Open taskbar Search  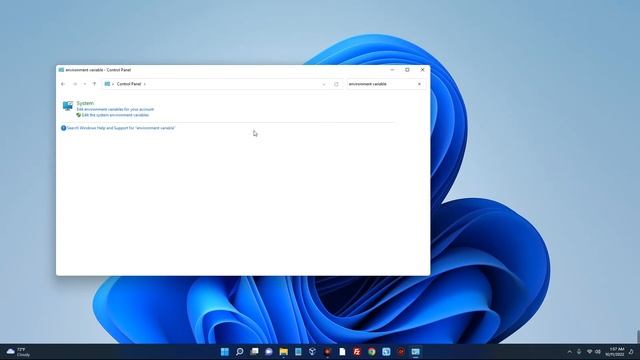coord(240,352)
